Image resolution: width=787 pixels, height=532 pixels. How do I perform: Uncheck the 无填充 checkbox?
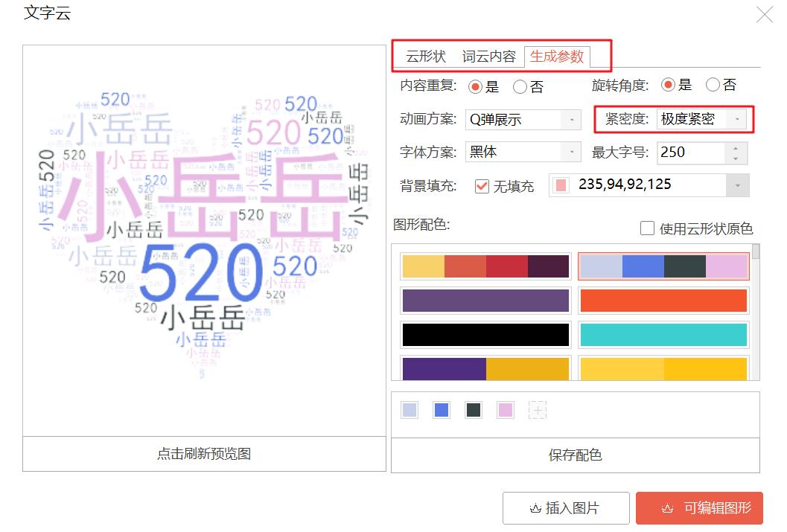pos(480,187)
